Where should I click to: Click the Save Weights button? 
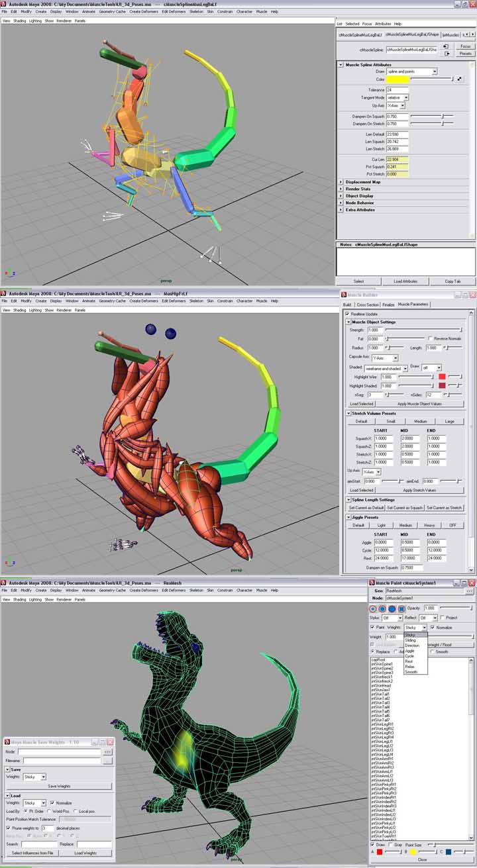click(x=60, y=786)
